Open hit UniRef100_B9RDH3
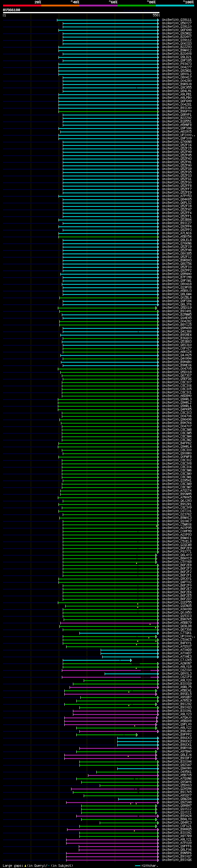Screen dimensions: 197x868 pyautogui.click(x=176, y=260)
